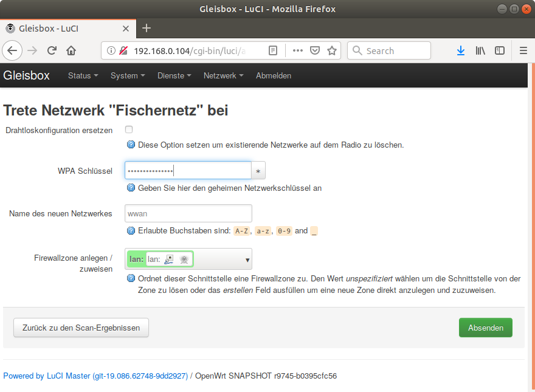The height and width of the screenshot is (392, 535).
Task: Open the Firefox hamburger menu
Action: tap(523, 50)
